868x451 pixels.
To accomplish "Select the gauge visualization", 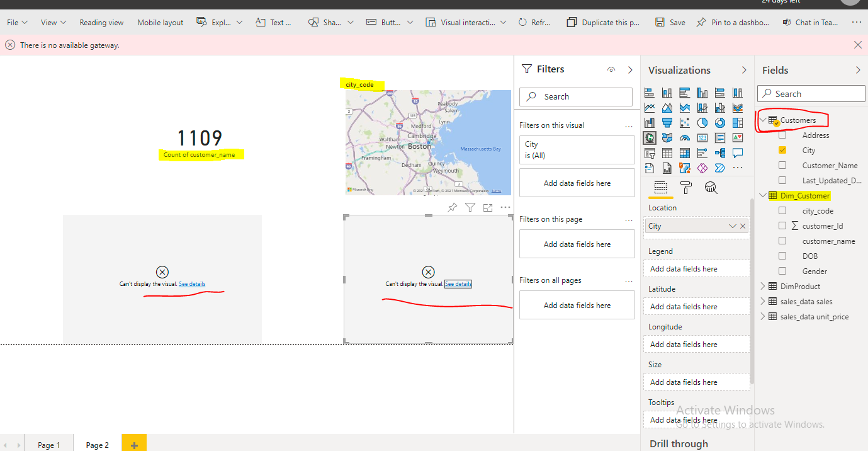I will [685, 138].
